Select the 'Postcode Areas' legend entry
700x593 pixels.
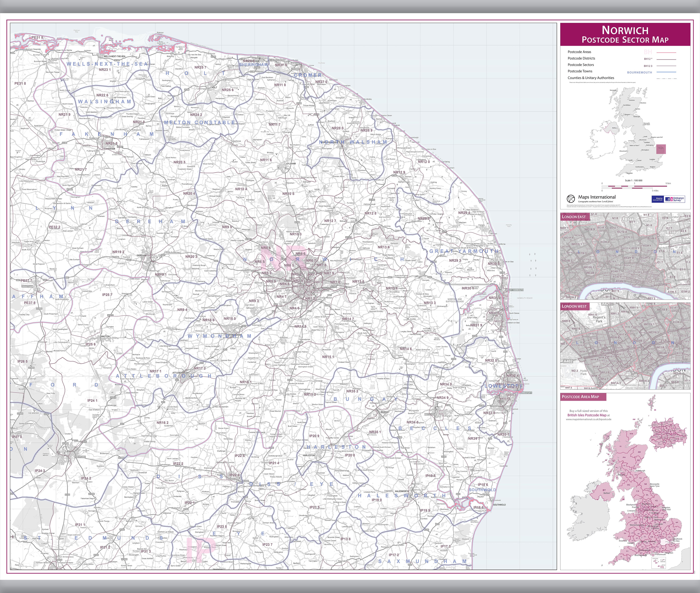[x=579, y=52]
